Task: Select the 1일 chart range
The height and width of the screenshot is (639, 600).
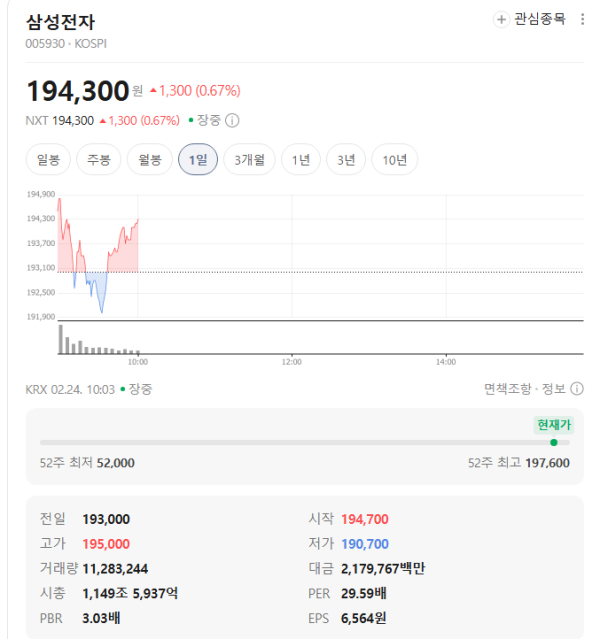Action: click(198, 159)
